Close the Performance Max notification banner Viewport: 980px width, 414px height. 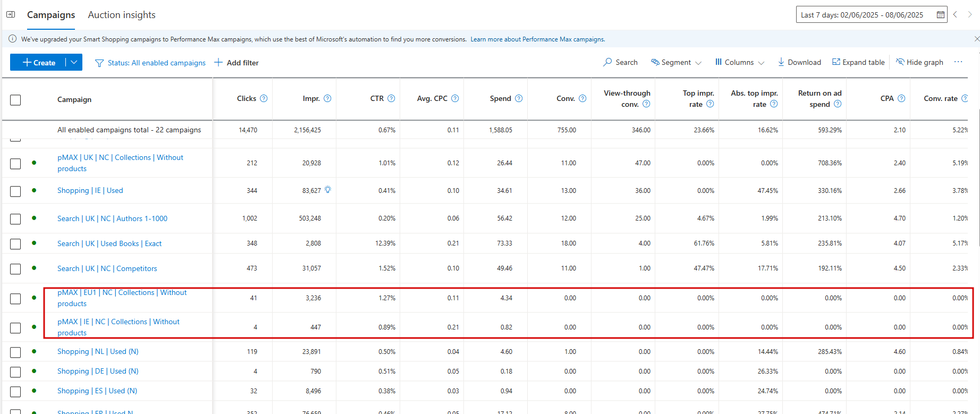(976, 39)
